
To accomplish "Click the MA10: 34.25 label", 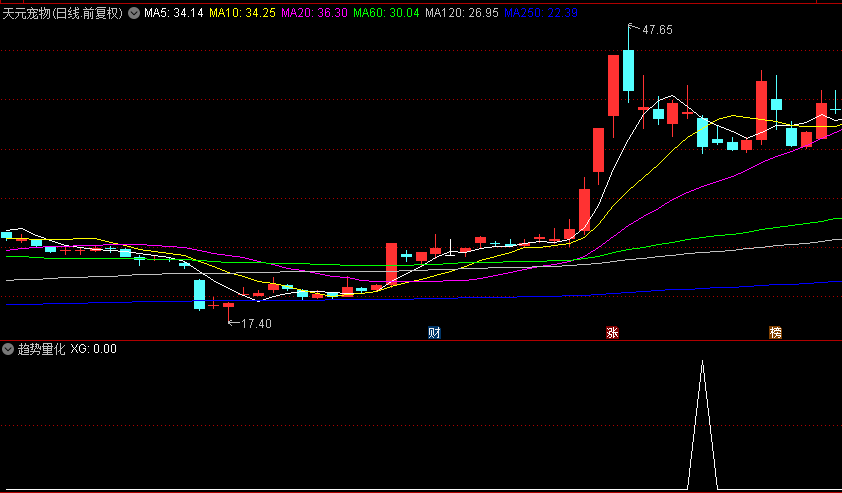I will point(242,13).
